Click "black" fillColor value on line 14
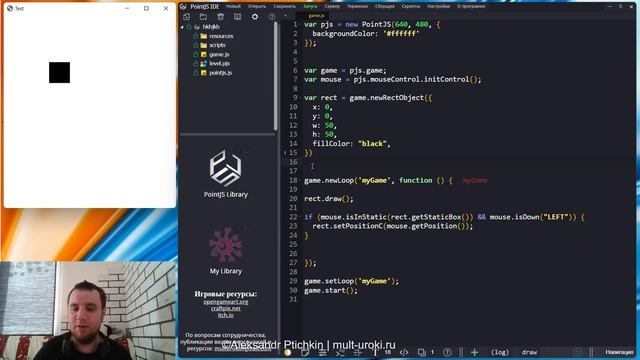 [372, 144]
